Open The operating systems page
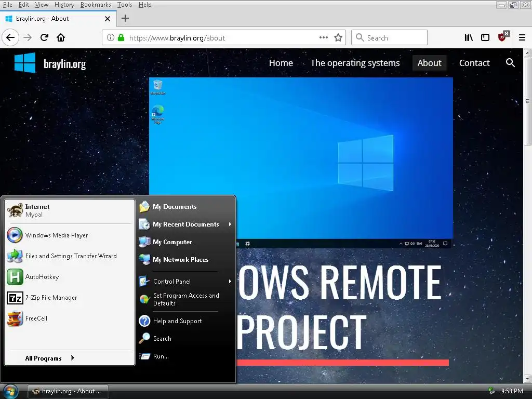Image resolution: width=532 pixels, height=399 pixels. (355, 63)
